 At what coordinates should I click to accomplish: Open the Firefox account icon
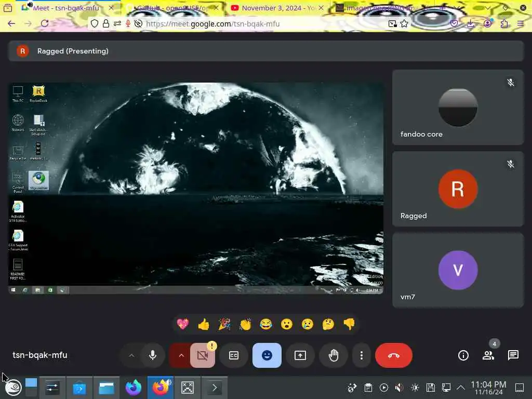(x=487, y=23)
